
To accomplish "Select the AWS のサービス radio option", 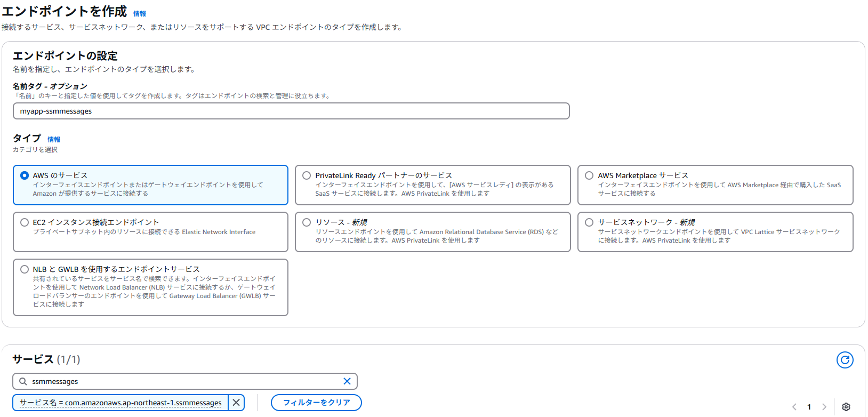I will click(25, 175).
